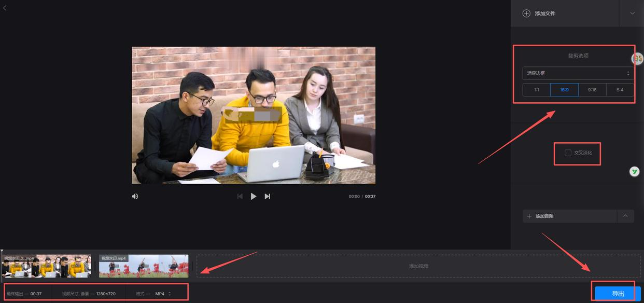Skip to next clip

268,196
